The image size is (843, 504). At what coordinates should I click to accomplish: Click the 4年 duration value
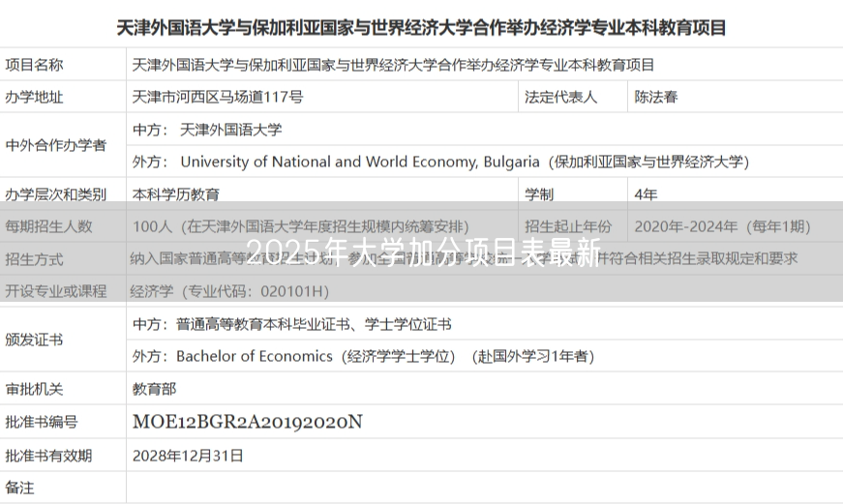point(646,194)
